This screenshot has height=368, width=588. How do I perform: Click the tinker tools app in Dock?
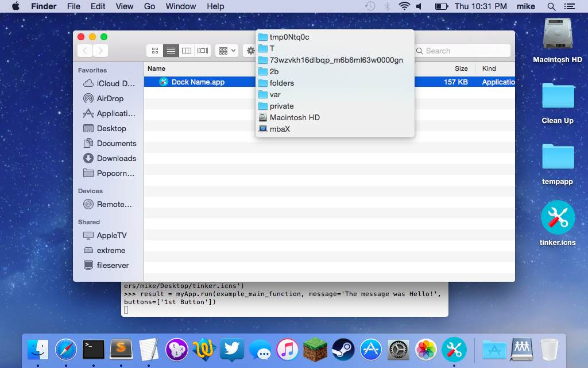point(454,350)
